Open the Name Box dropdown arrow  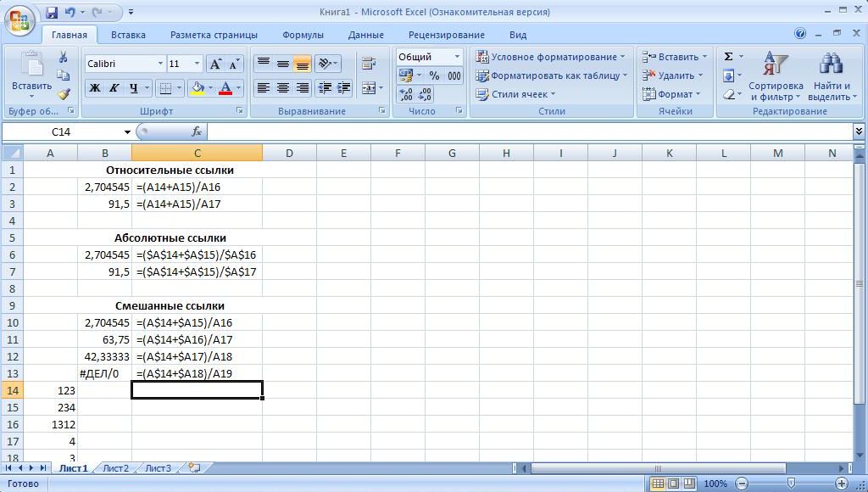click(x=127, y=131)
